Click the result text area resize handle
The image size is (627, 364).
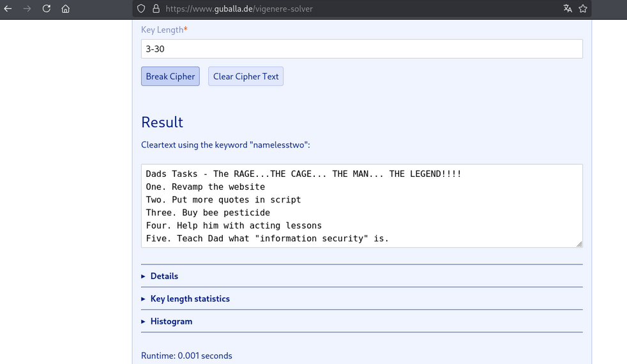pos(579,244)
